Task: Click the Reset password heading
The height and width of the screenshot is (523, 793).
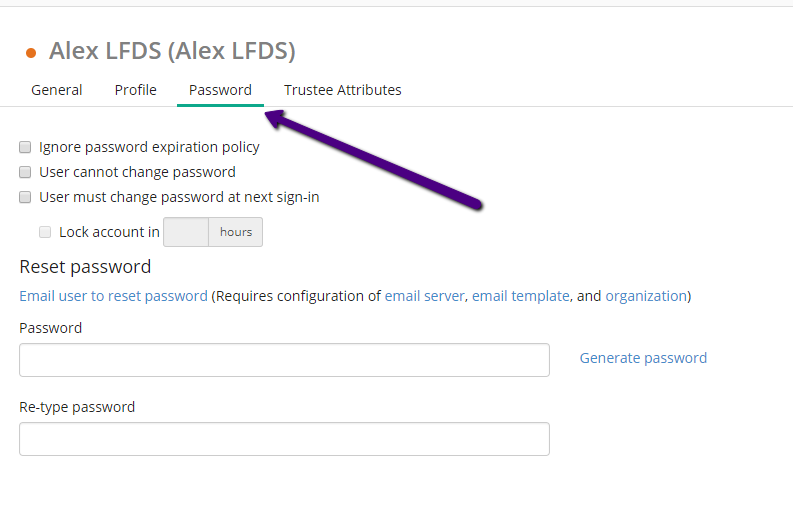Action: 85,267
